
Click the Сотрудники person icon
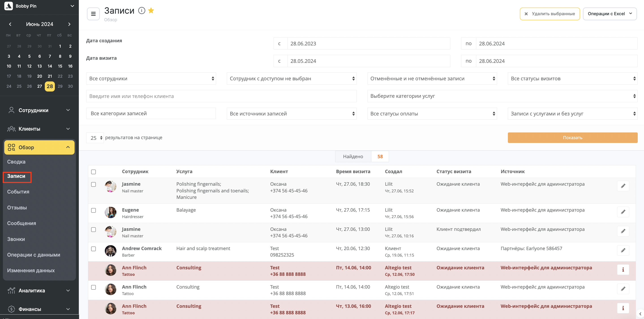pos(11,110)
